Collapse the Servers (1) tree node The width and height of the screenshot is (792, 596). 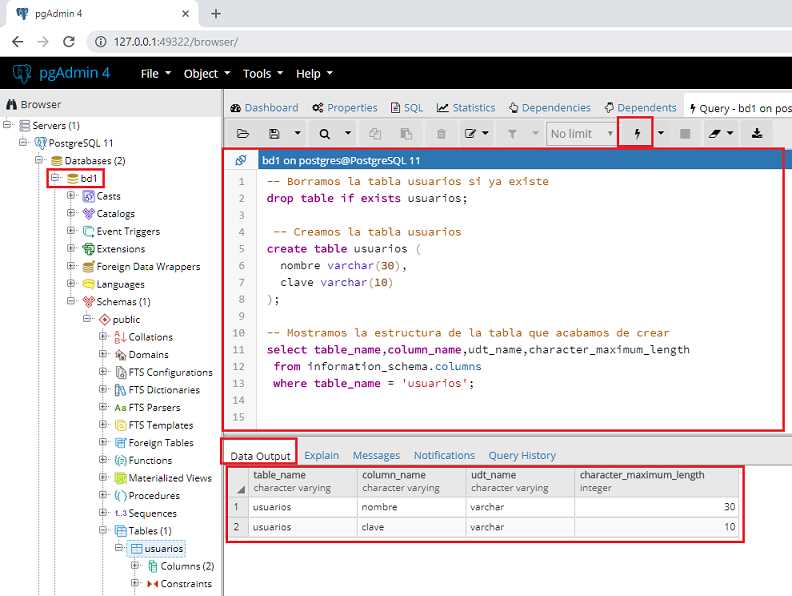click(x=7, y=124)
